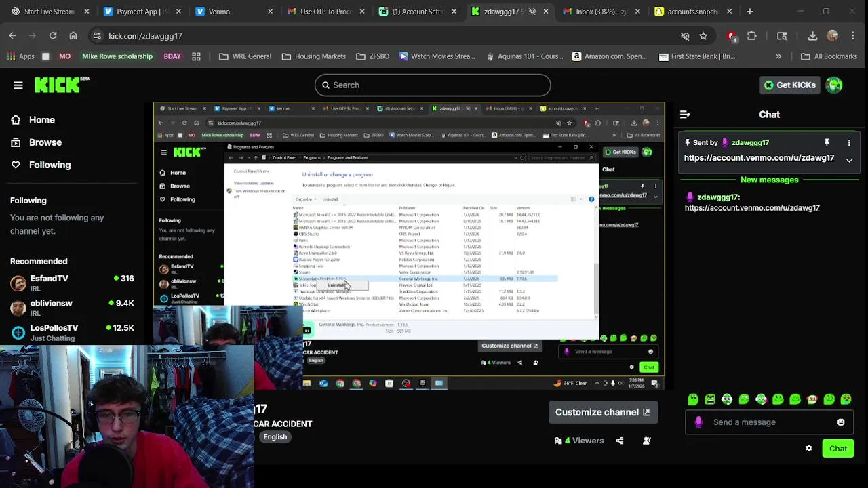The width and height of the screenshot is (868, 488).
Task: Open the profile avatar menu beside Get KICKs
Action: [834, 85]
